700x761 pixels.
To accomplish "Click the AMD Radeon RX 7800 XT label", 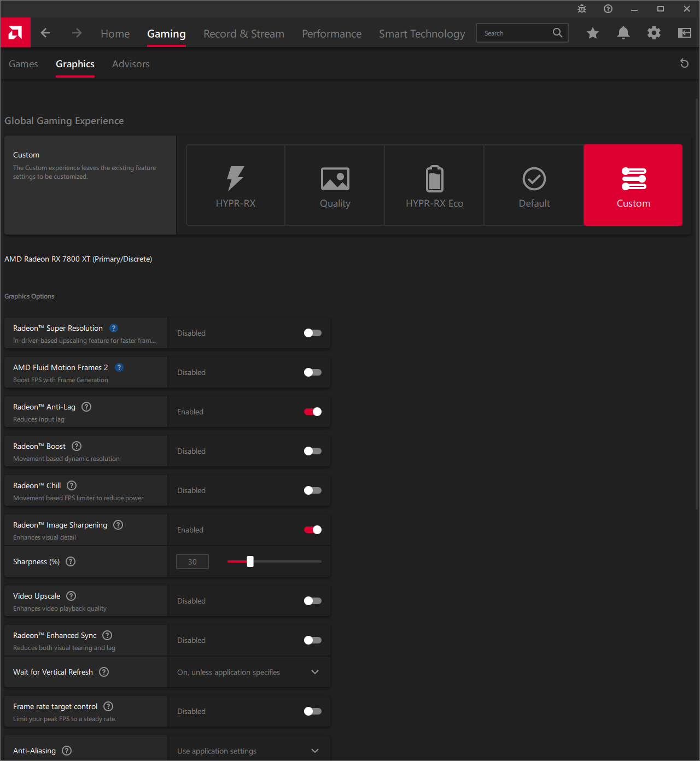I will [78, 259].
